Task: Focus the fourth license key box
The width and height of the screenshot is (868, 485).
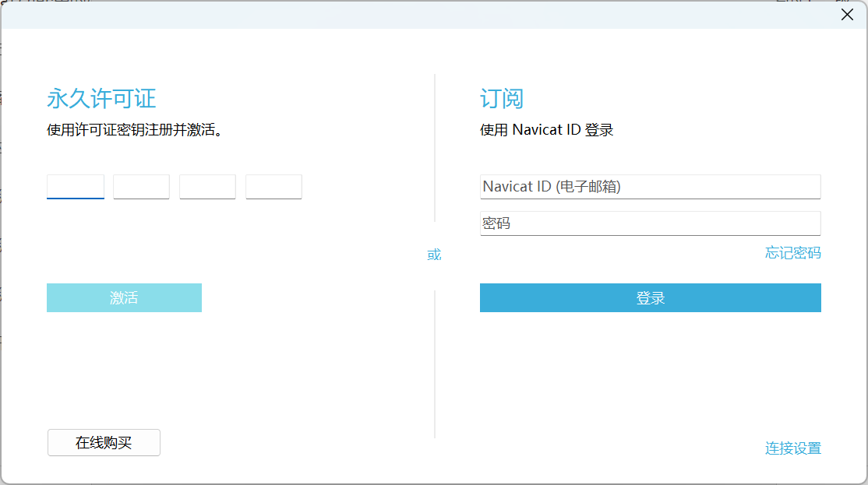Action: (273, 187)
